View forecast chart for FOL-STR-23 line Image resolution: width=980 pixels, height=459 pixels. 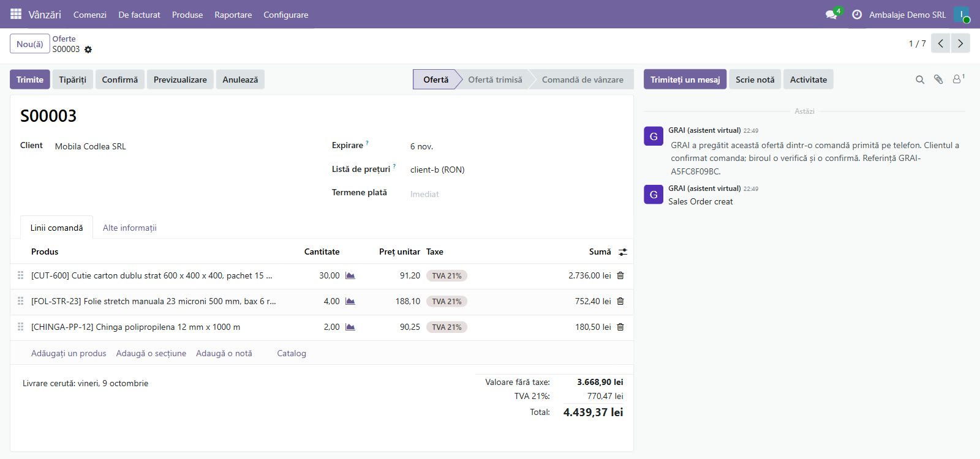tap(350, 302)
